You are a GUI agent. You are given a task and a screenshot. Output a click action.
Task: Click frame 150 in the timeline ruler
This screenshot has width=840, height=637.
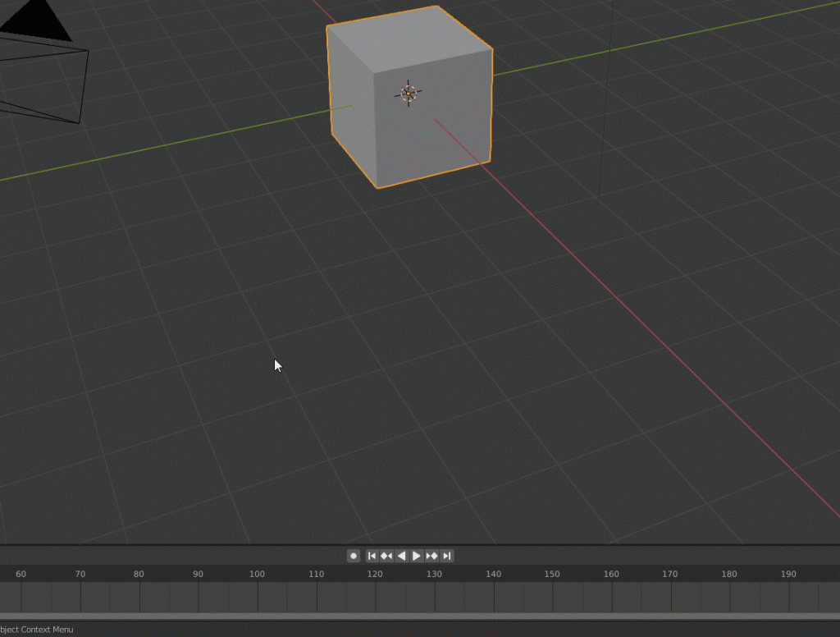[x=552, y=574]
